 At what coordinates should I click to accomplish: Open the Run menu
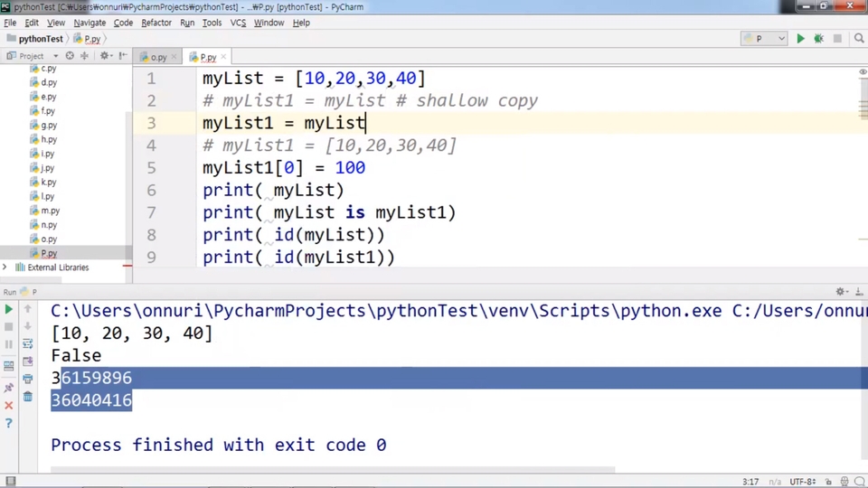point(187,23)
